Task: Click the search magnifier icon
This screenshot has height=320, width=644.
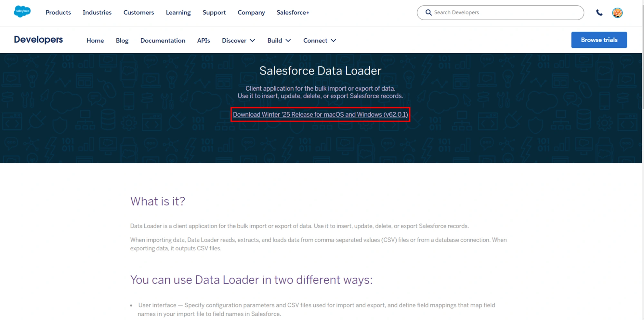Action: [428, 12]
